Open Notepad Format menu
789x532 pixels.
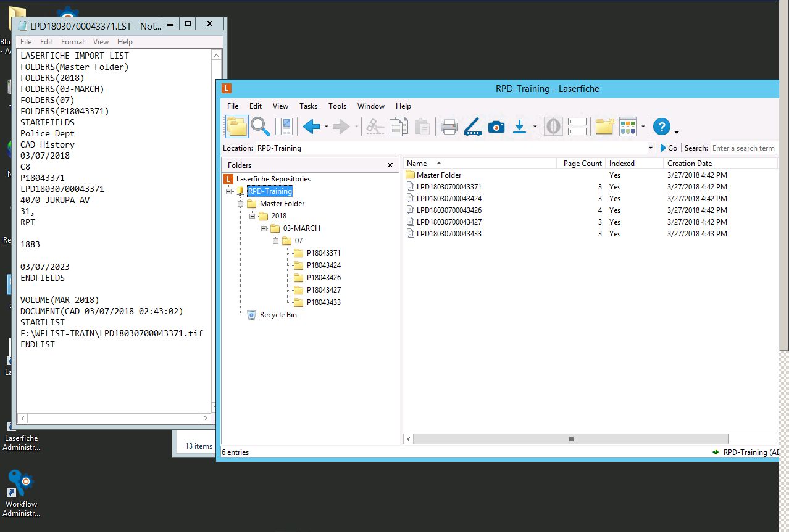point(73,42)
